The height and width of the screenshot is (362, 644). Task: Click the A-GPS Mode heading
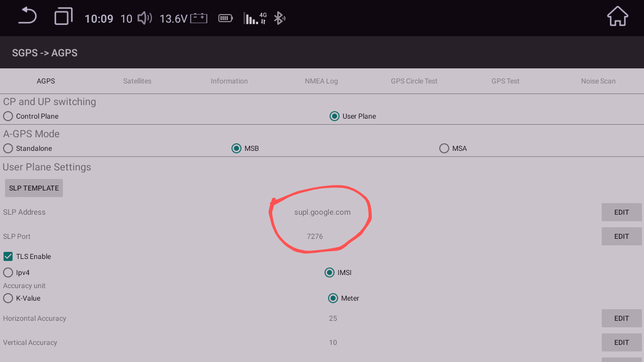click(31, 134)
